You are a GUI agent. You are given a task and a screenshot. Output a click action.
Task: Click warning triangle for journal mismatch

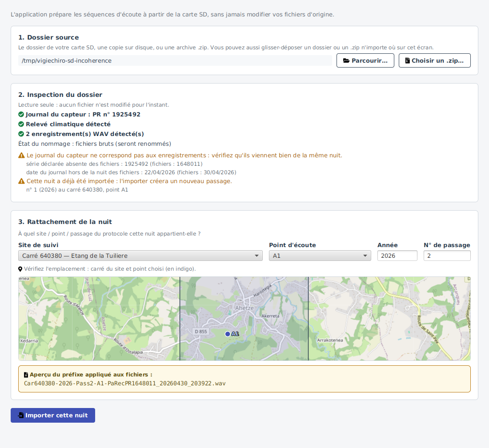pos(21,155)
